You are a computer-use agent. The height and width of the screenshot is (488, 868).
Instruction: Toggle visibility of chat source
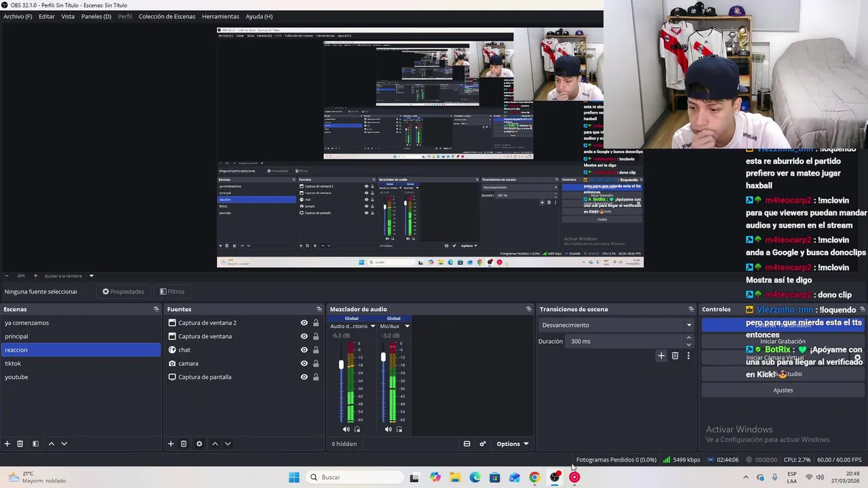click(304, 350)
